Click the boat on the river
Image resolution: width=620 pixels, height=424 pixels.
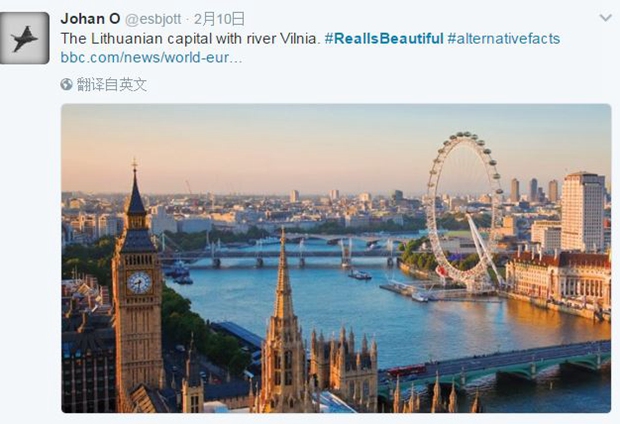(359, 274)
